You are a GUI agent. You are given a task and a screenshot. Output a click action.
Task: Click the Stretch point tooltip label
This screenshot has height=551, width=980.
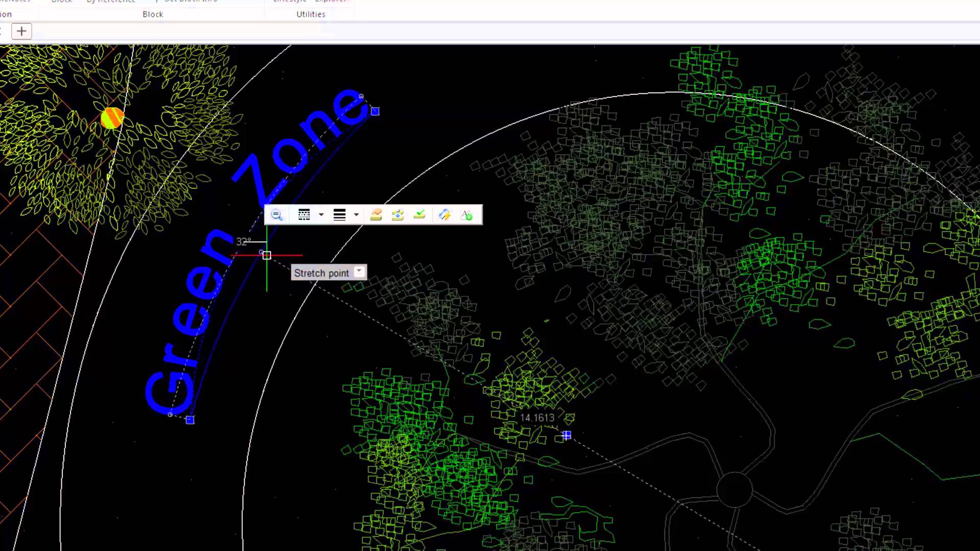(x=322, y=273)
